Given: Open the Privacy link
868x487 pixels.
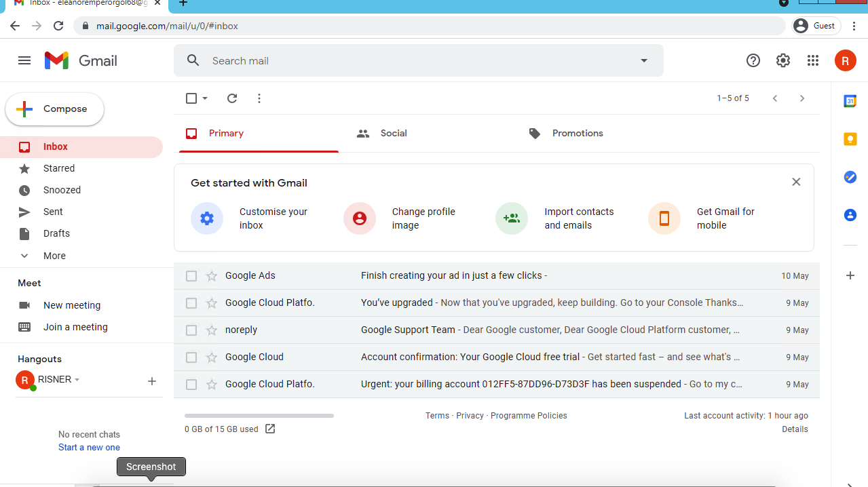Looking at the screenshot, I should point(470,416).
